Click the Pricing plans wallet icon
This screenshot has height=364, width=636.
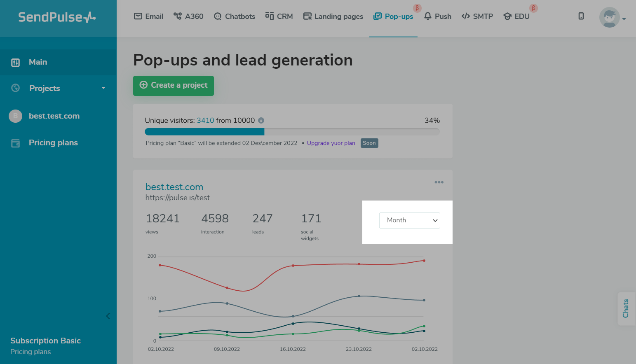point(15,143)
